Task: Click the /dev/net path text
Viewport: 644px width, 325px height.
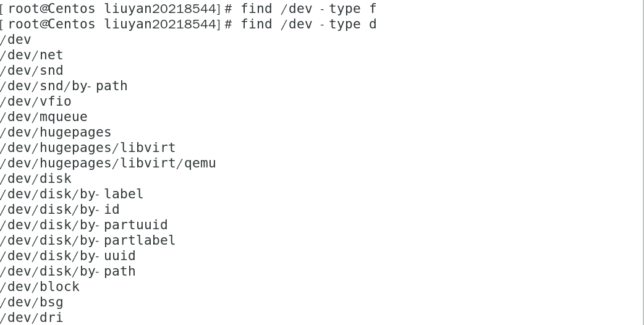Action: (32, 55)
